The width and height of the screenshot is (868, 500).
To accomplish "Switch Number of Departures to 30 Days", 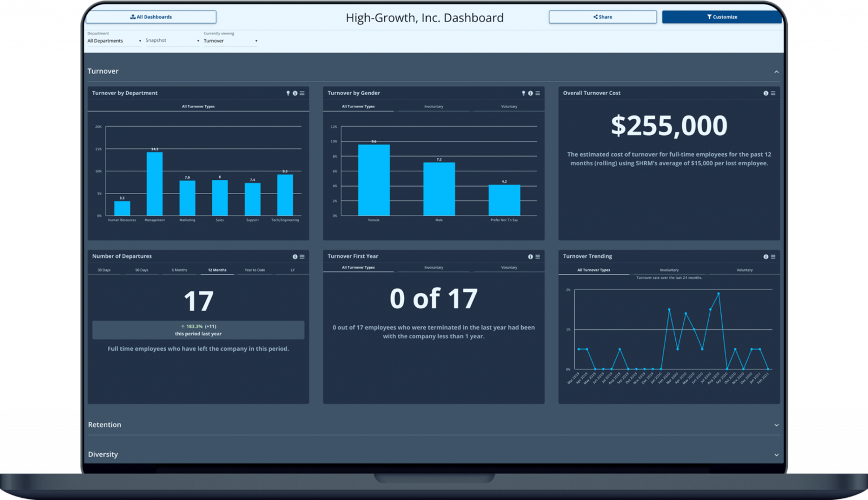I will click(104, 270).
